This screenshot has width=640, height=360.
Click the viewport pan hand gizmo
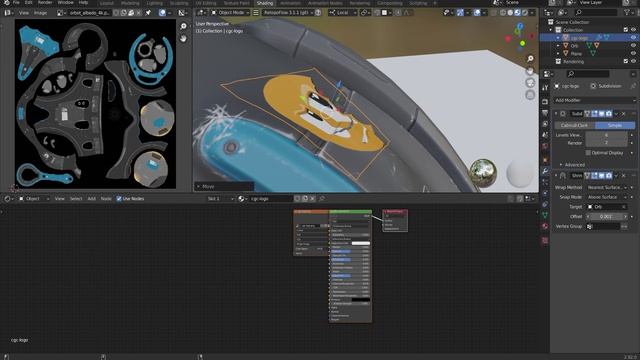[x=530, y=71]
